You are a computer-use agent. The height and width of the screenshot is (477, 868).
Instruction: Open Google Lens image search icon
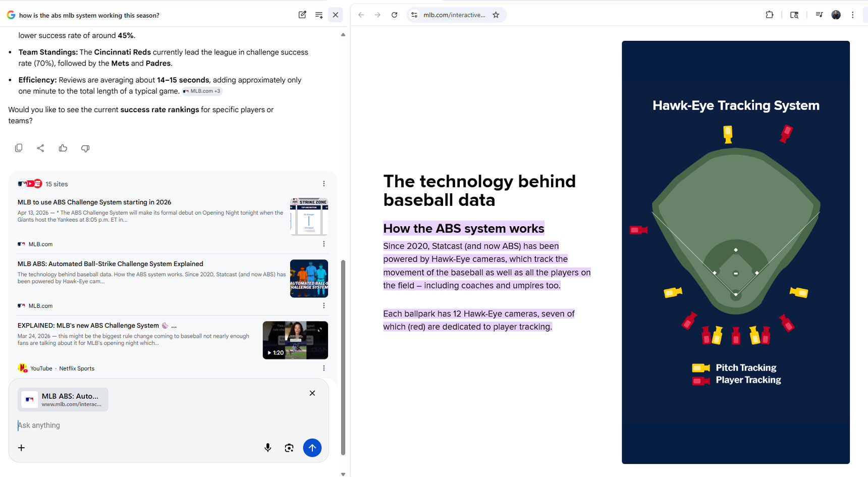289,448
